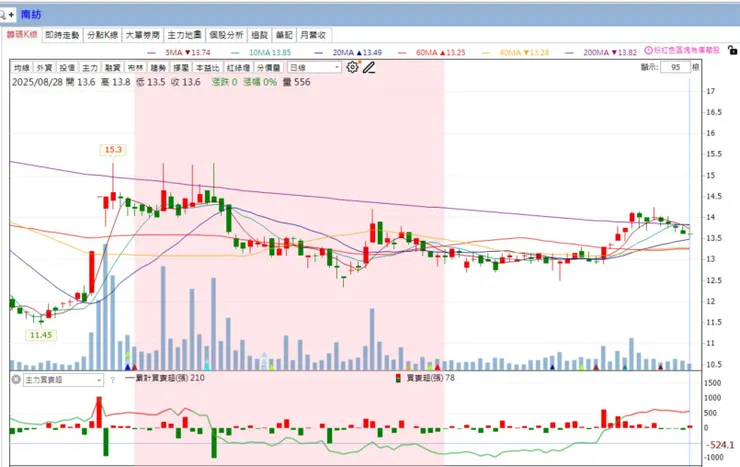The width and height of the screenshot is (740, 467).
Task: Toggle the 主力 overlay button
Action: (x=90, y=68)
